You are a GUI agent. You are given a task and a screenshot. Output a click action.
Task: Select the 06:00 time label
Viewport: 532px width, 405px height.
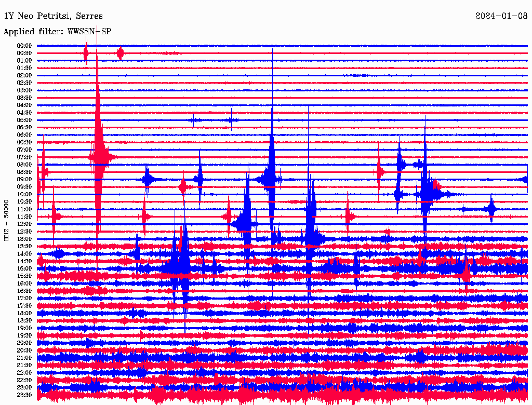[24, 134]
